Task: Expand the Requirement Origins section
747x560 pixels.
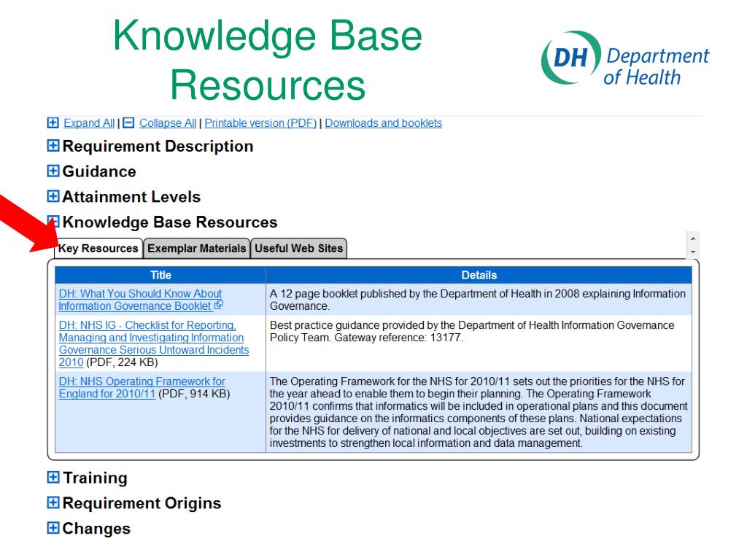Action: [53, 502]
